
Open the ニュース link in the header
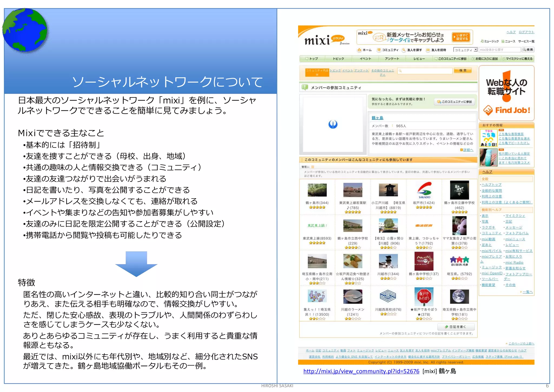(508, 41)
